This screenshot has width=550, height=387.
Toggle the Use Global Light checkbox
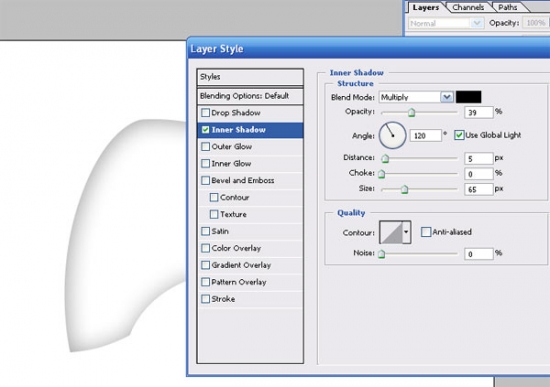pos(459,135)
